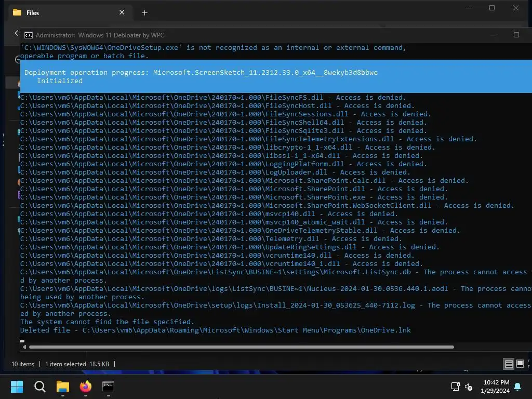
Task: Click the SharePoint.WebSocketClient.dll line
Action: 267,206
